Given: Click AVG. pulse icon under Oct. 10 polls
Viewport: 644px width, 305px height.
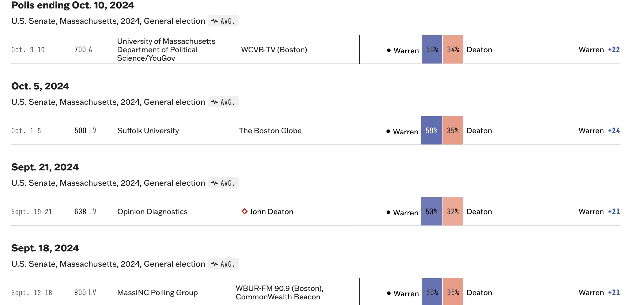Looking at the screenshot, I should 215,21.
